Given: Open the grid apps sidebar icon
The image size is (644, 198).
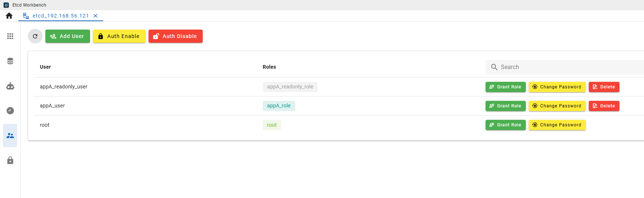Looking at the screenshot, I should click(x=10, y=36).
